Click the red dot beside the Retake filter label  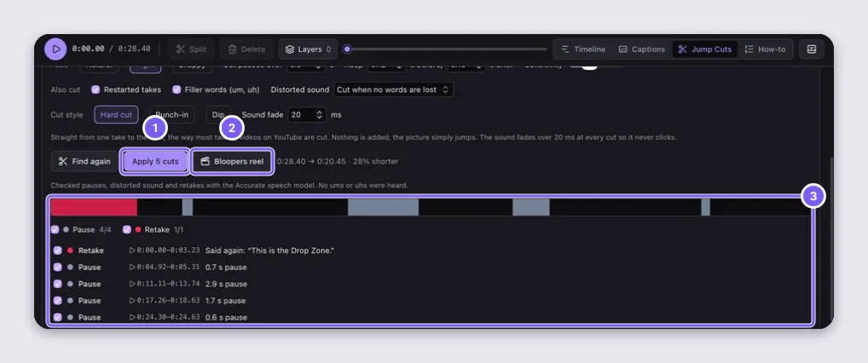tap(138, 229)
